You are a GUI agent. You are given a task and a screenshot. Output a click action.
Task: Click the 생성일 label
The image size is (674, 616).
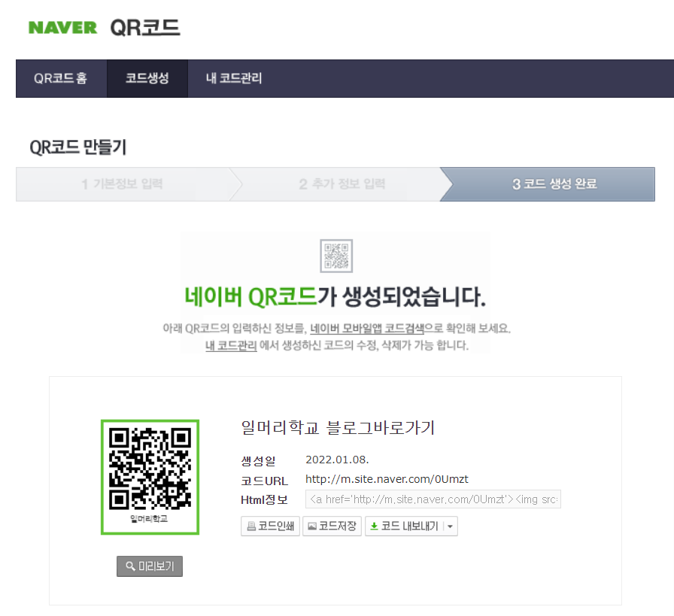tap(258, 461)
